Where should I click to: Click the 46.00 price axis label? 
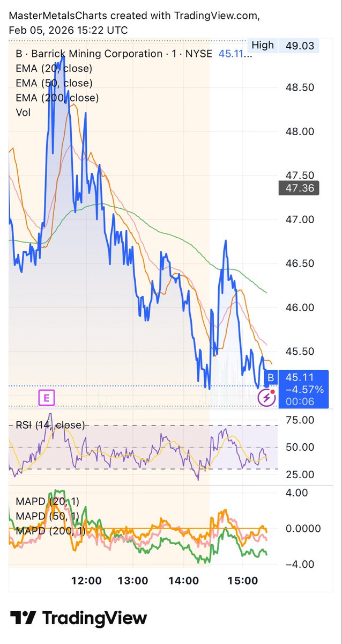point(300,307)
